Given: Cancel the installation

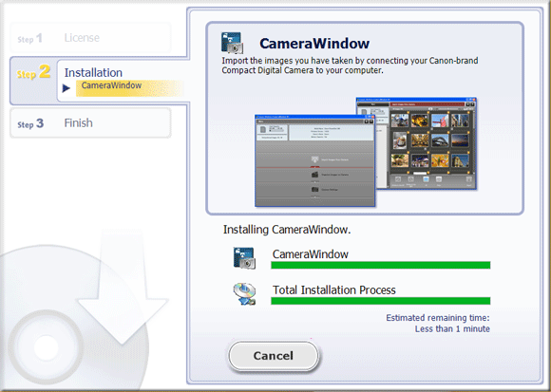Looking at the screenshot, I should click(274, 356).
